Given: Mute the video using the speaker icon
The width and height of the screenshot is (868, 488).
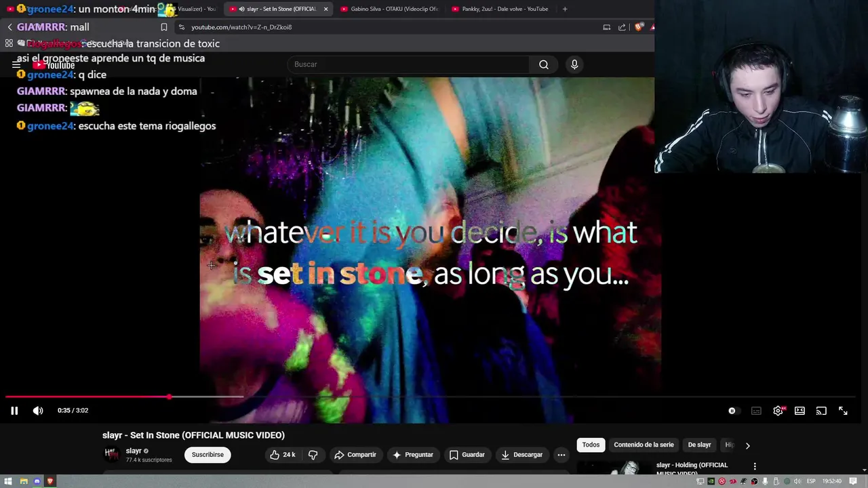Looking at the screenshot, I should click(38, 410).
